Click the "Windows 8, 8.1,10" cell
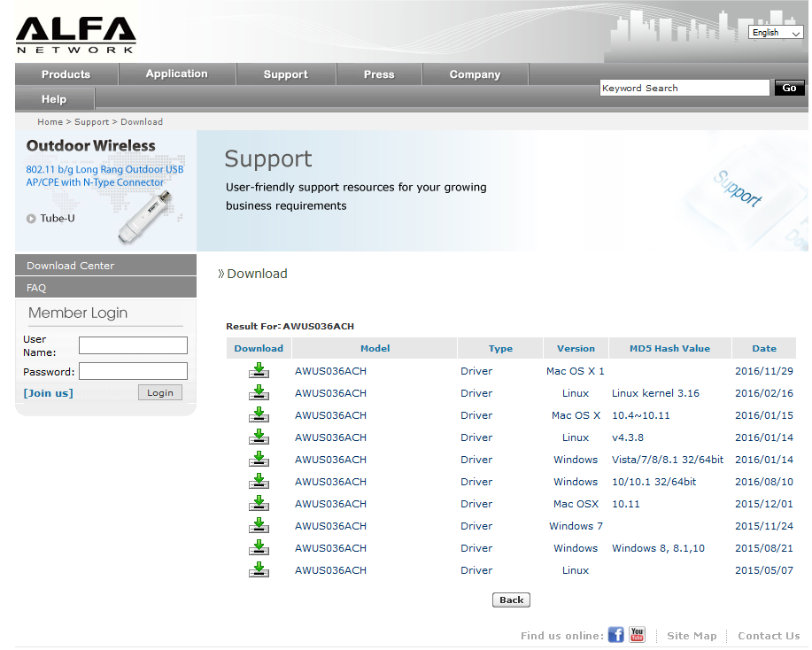The height and width of the screenshot is (650, 812). coord(658,548)
